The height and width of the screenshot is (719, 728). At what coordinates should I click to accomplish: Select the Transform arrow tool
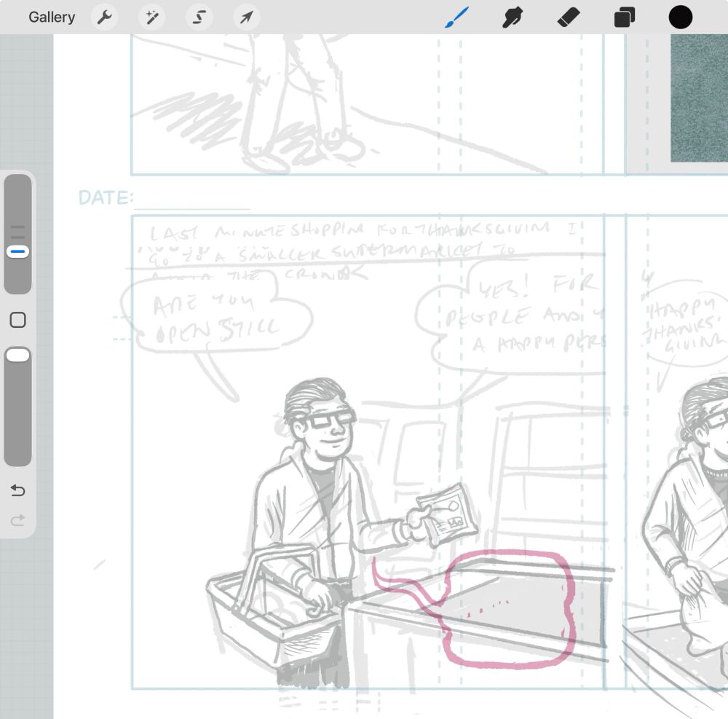click(x=245, y=16)
